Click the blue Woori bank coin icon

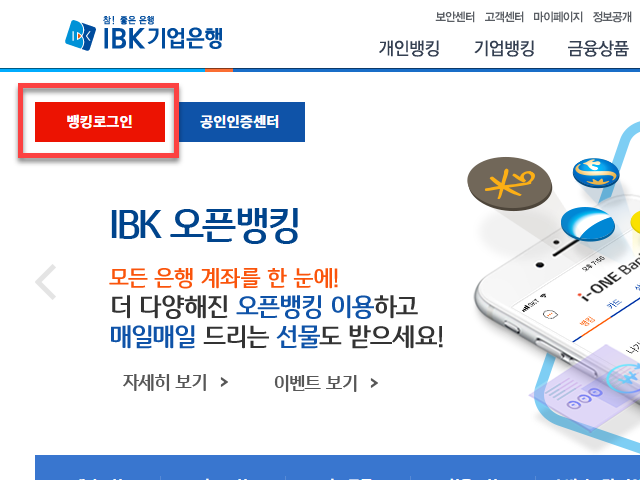[x=587, y=224]
